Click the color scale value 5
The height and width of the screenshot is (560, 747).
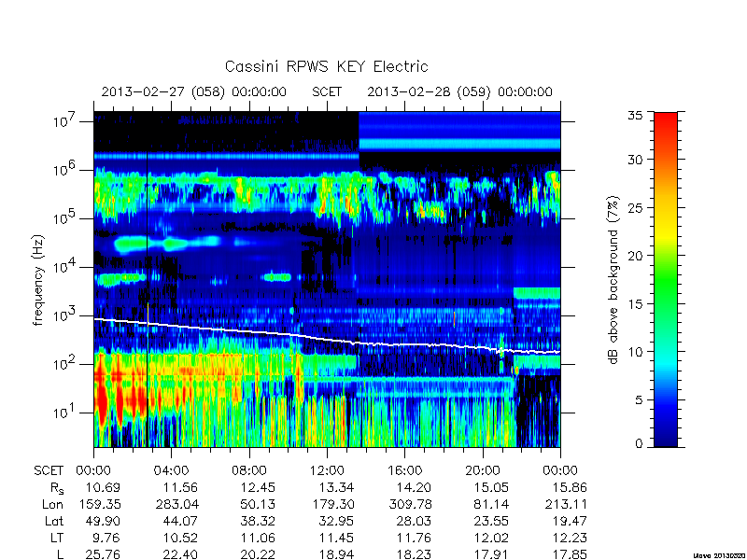639,400
